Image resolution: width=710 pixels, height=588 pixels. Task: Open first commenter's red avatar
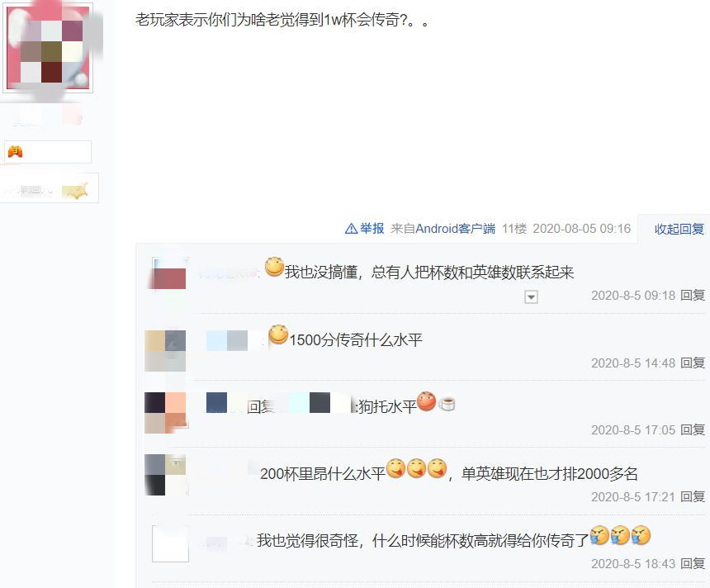[169, 273]
